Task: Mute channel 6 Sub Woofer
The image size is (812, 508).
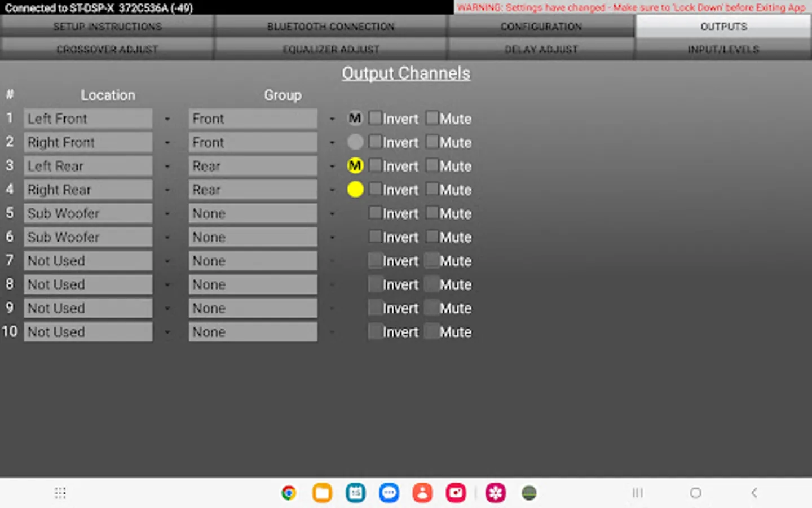Action: point(432,237)
